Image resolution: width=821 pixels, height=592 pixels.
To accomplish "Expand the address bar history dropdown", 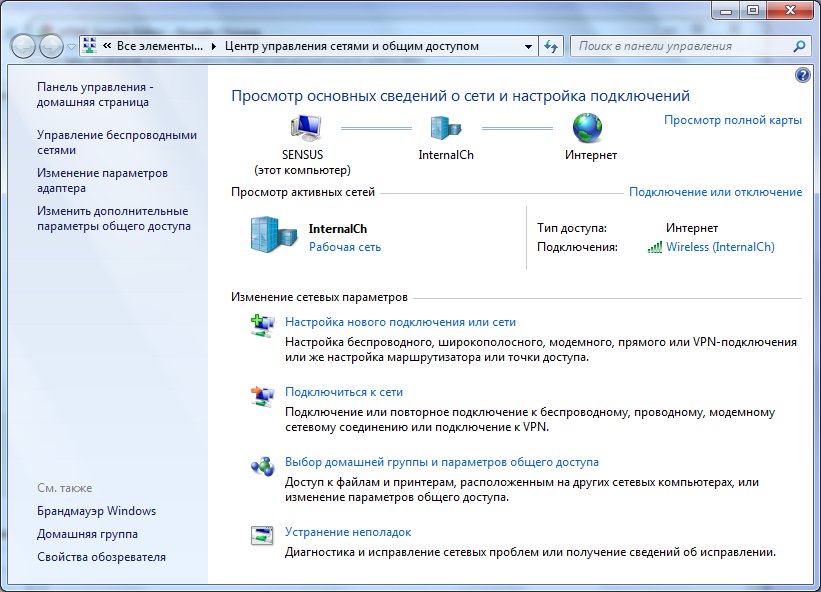I will tap(528, 46).
